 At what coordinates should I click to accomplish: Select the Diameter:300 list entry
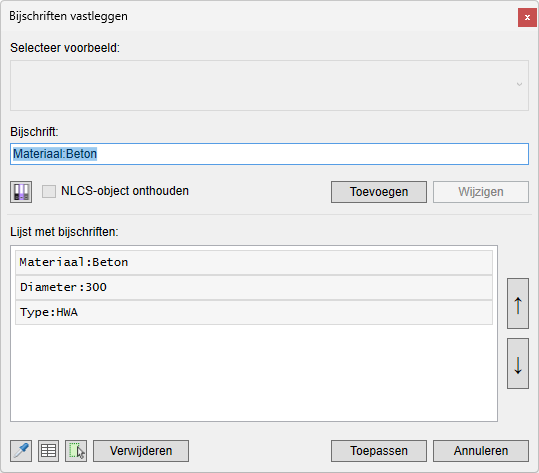[254, 287]
